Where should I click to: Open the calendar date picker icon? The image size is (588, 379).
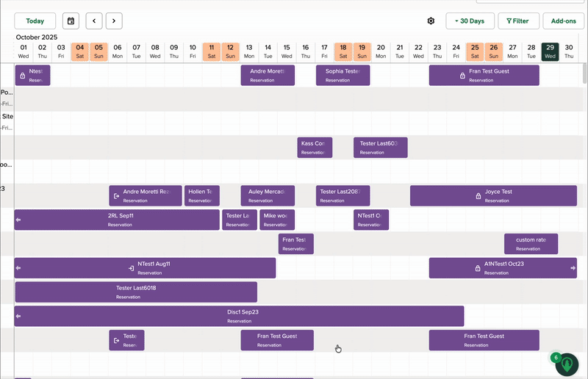click(71, 21)
